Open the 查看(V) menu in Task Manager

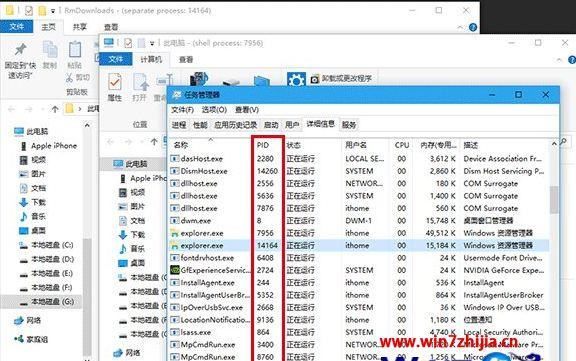247,110
